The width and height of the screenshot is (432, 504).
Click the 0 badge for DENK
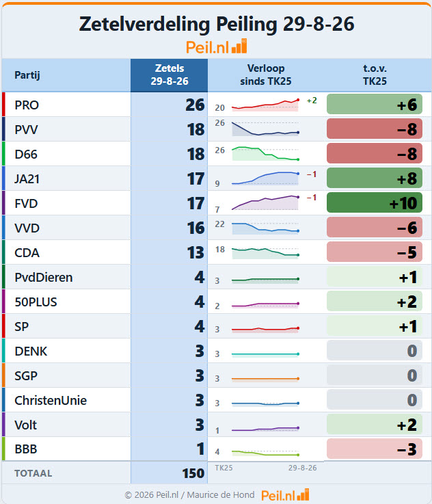(375, 351)
